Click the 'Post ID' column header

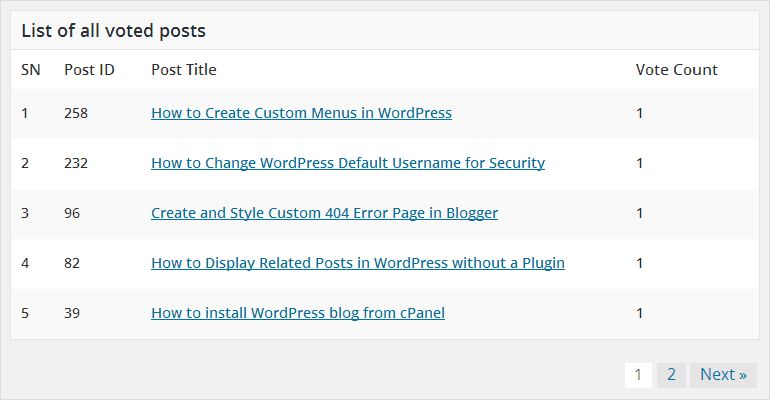89,70
